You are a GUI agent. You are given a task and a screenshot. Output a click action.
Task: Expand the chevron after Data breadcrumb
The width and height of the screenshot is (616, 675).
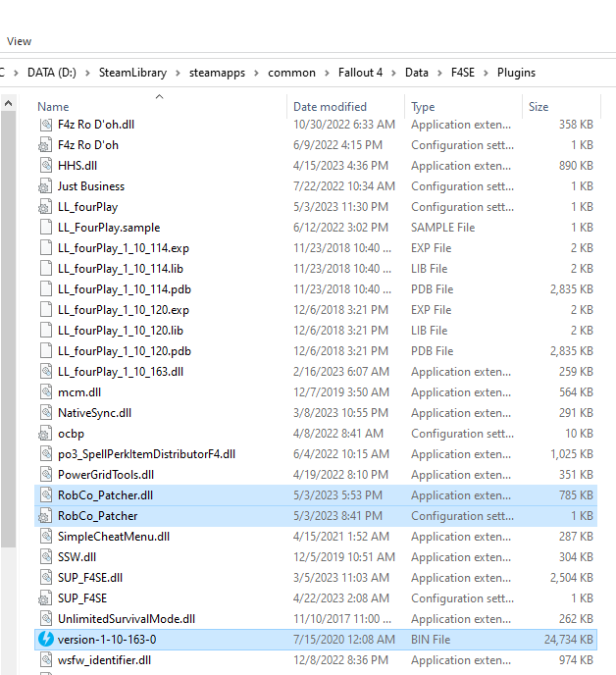point(439,74)
